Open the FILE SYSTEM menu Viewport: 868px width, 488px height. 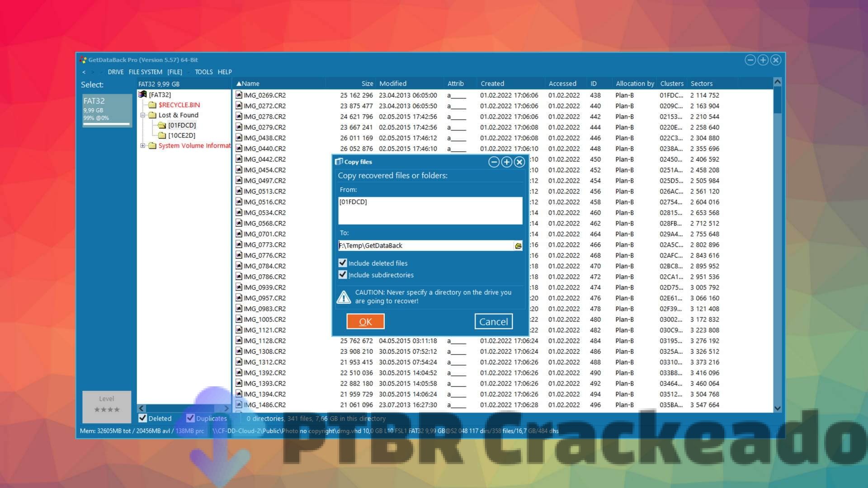145,72
